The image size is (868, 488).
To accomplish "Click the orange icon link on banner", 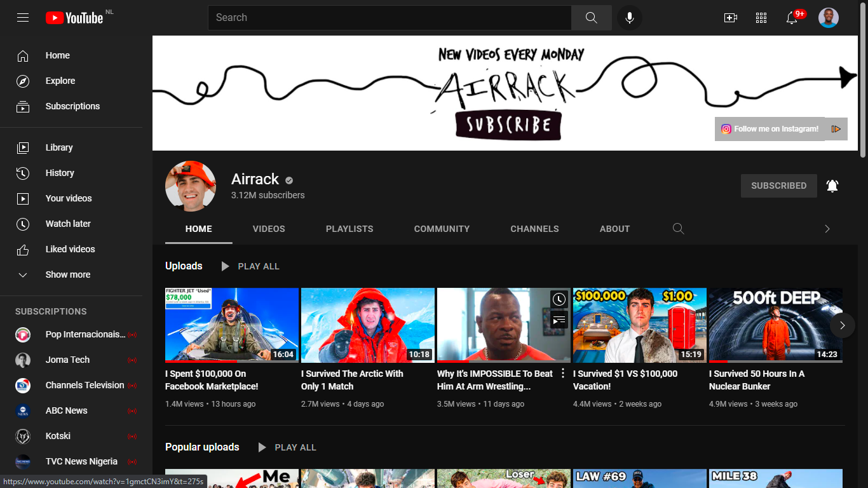I will [836, 129].
